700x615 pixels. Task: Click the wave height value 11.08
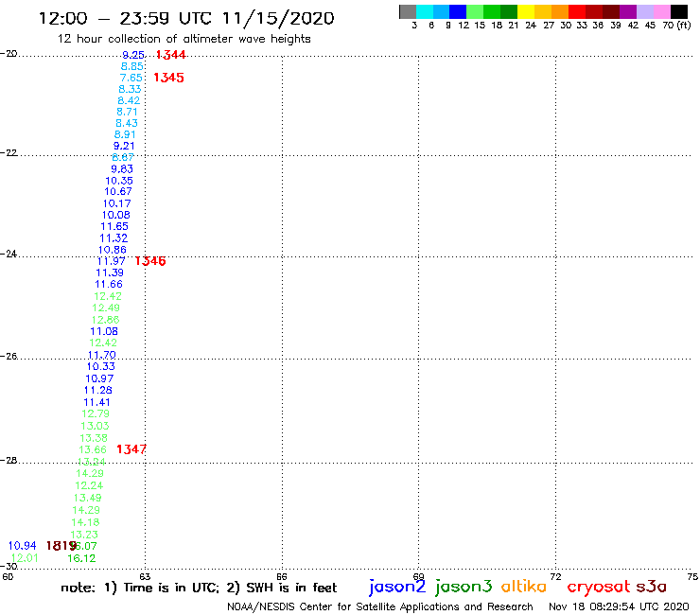(x=104, y=332)
